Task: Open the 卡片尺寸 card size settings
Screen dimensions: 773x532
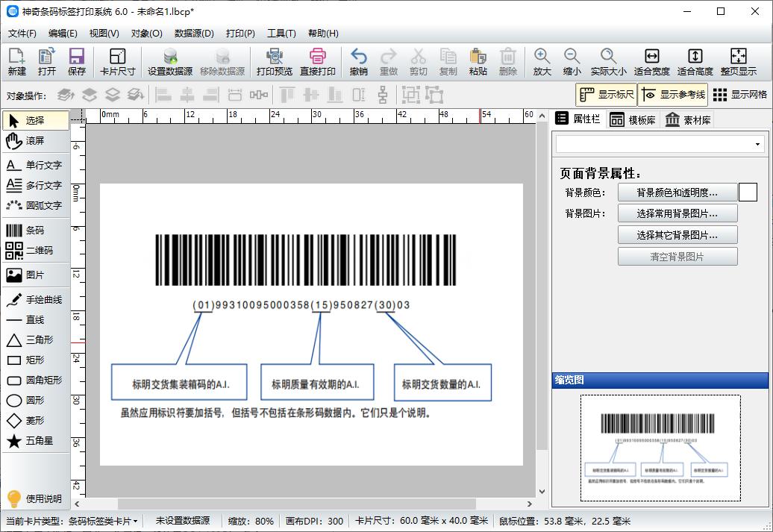Action: pos(116,60)
